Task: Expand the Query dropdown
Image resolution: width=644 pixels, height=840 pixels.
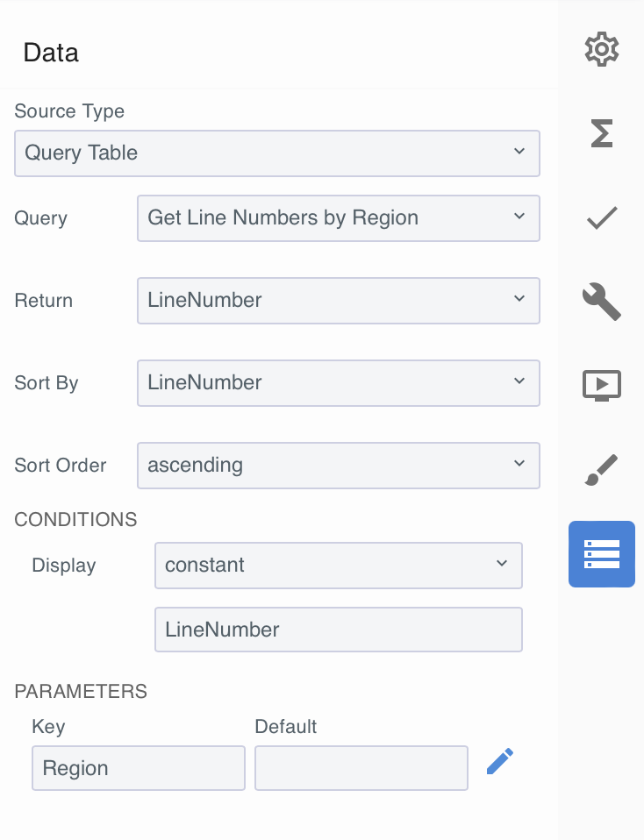Action: coord(339,218)
